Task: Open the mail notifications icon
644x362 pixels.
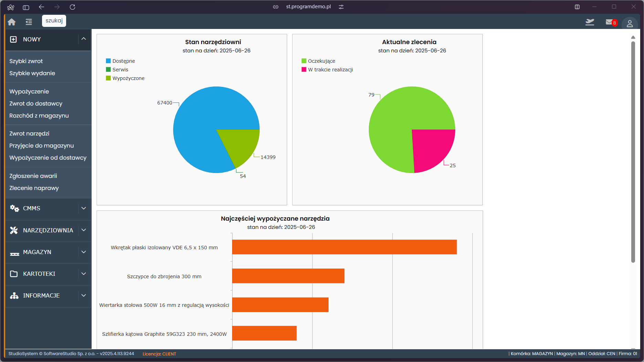Action: click(610, 22)
